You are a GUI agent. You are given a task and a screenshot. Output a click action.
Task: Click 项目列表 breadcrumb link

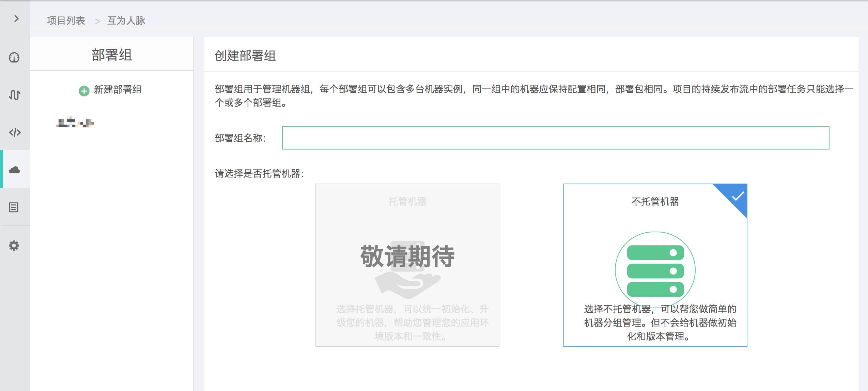click(x=66, y=21)
